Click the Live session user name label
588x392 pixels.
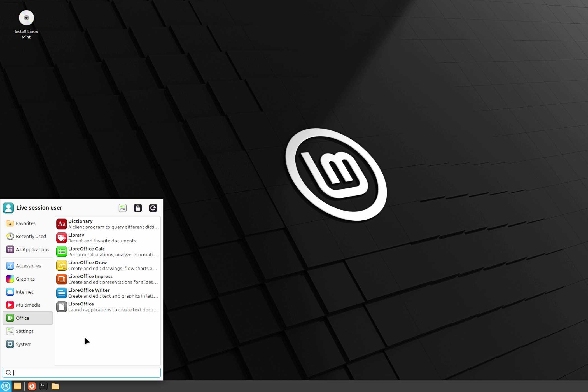[39, 208]
